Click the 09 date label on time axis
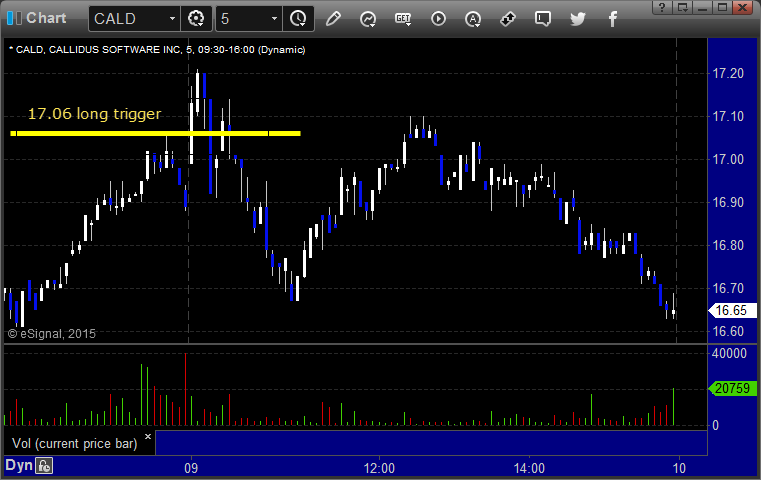 coord(191,468)
